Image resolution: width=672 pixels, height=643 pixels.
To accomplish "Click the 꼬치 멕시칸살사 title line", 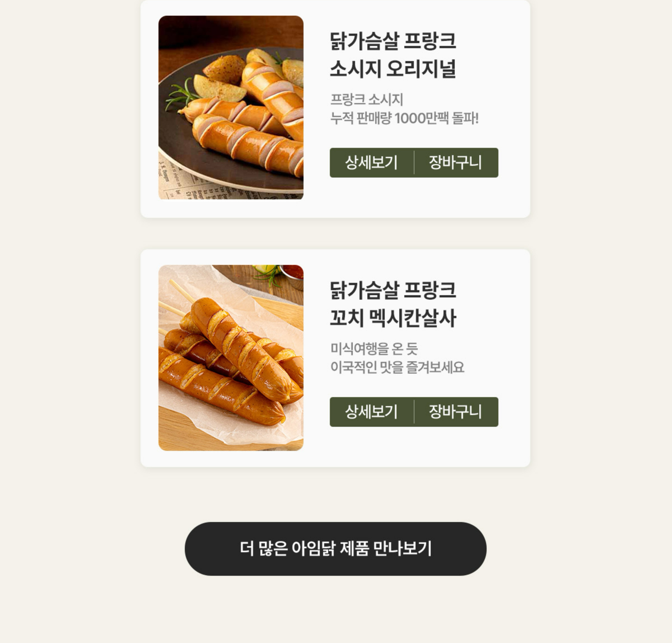I will 393,318.
